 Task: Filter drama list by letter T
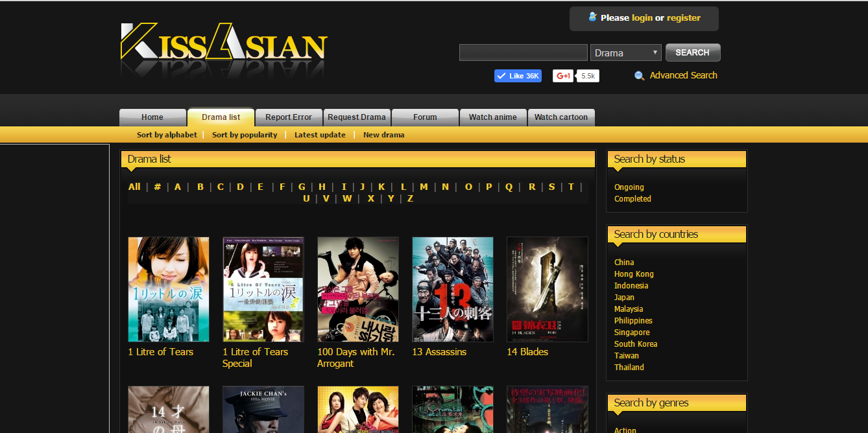[x=571, y=187]
